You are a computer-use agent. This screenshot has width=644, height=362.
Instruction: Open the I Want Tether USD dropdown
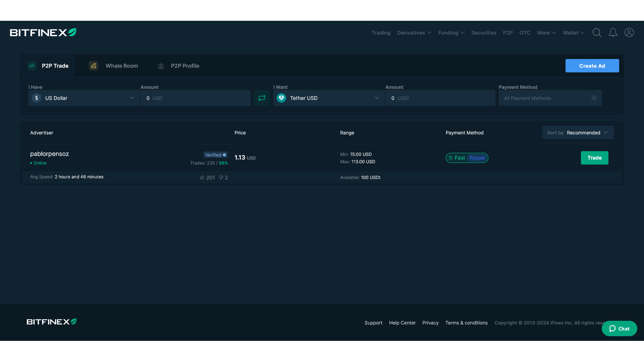[329, 98]
